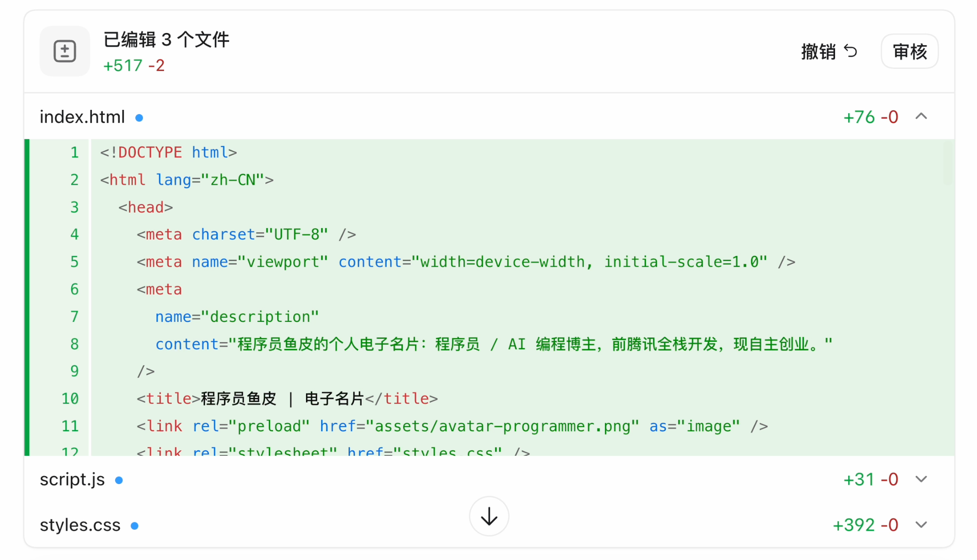Expand the script.js diff section
Viewport: 977px width, 560px height.
click(921, 479)
